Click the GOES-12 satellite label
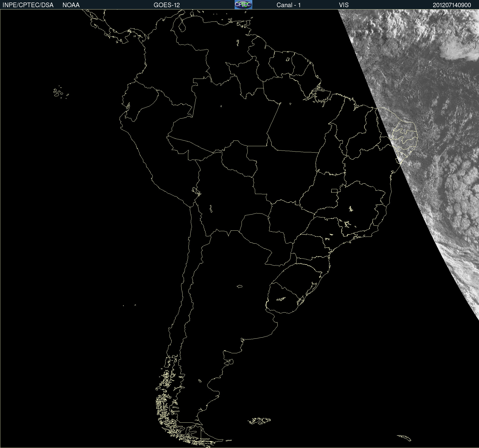Screen dimensions: 479x448 [167, 5]
